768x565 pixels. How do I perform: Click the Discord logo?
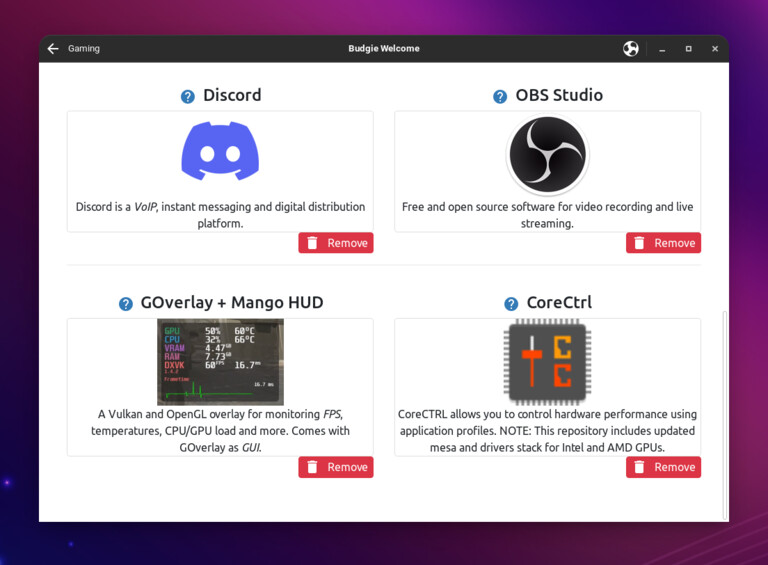[x=220, y=151]
